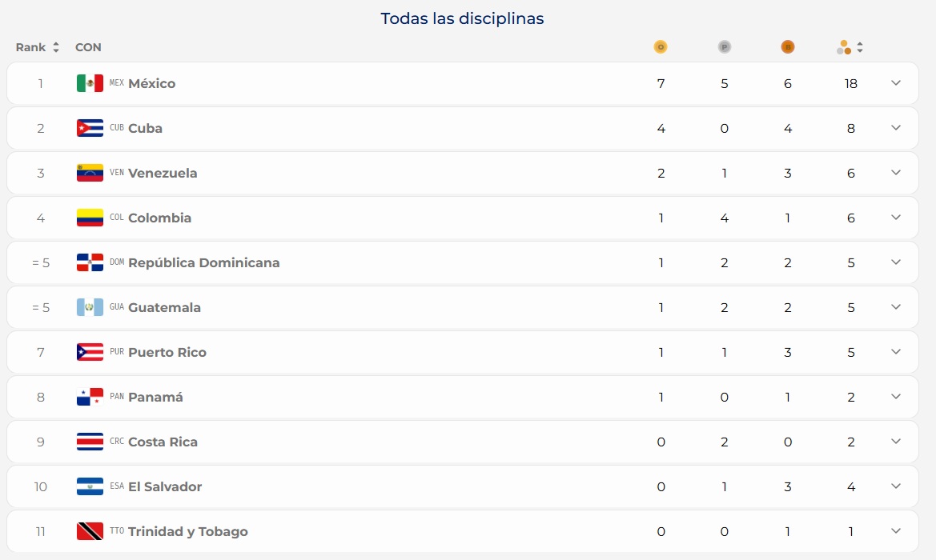Expand Guatemala's row chevron
936x560 pixels.
[x=895, y=306]
